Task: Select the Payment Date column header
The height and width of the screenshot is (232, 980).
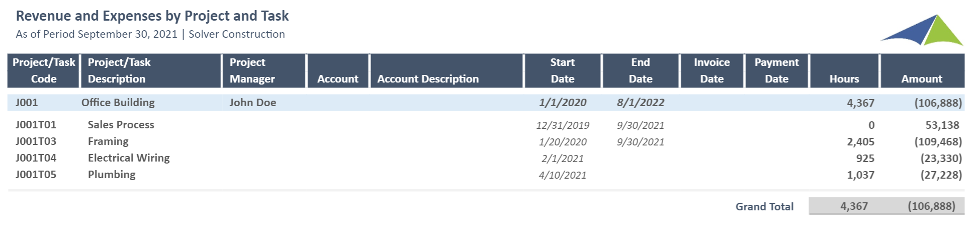Action: pyautogui.click(x=776, y=70)
